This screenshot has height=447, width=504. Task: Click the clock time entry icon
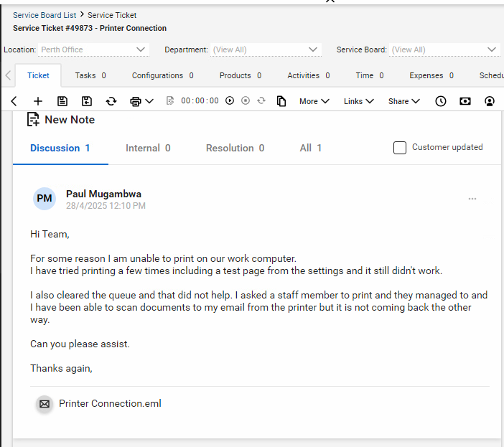click(440, 101)
